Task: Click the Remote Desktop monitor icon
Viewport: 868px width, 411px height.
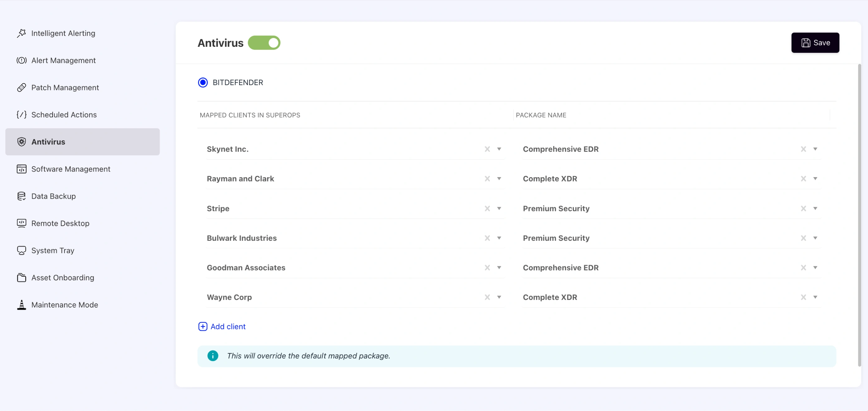Action: point(22,223)
